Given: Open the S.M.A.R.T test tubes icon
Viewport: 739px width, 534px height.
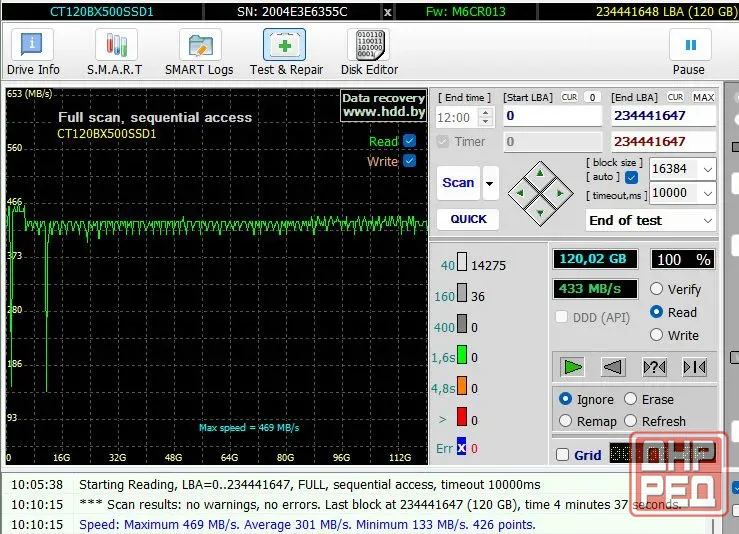Looking at the screenshot, I should tap(116, 44).
